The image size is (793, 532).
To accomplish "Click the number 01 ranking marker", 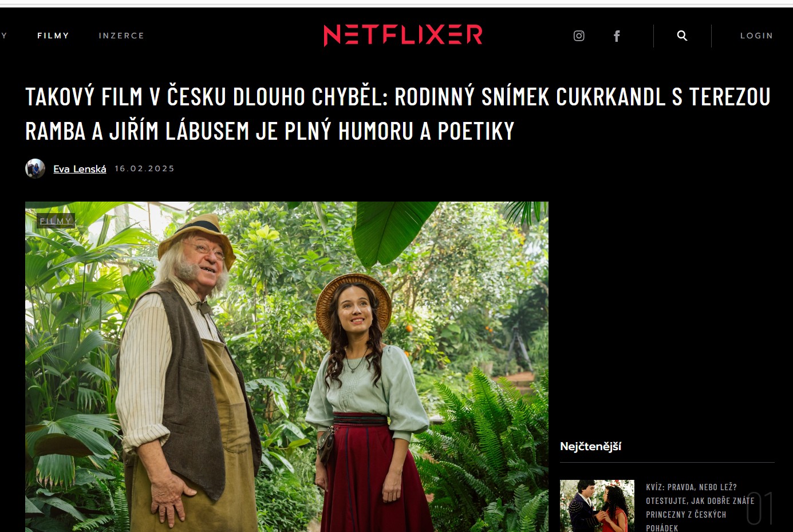I will pos(760,508).
